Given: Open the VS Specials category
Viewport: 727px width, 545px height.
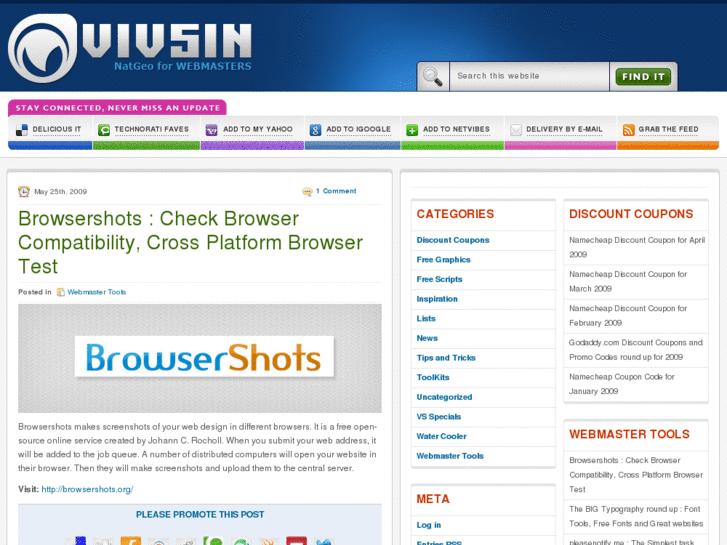Looking at the screenshot, I should [439, 417].
